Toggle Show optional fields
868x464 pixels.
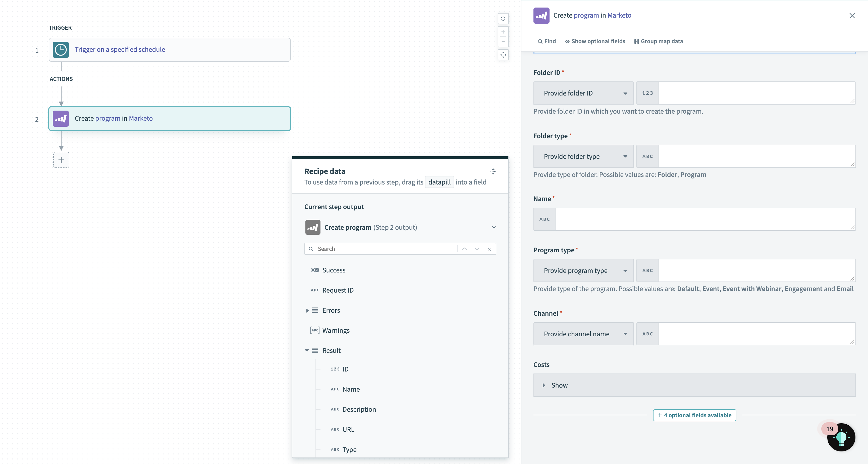tap(595, 41)
